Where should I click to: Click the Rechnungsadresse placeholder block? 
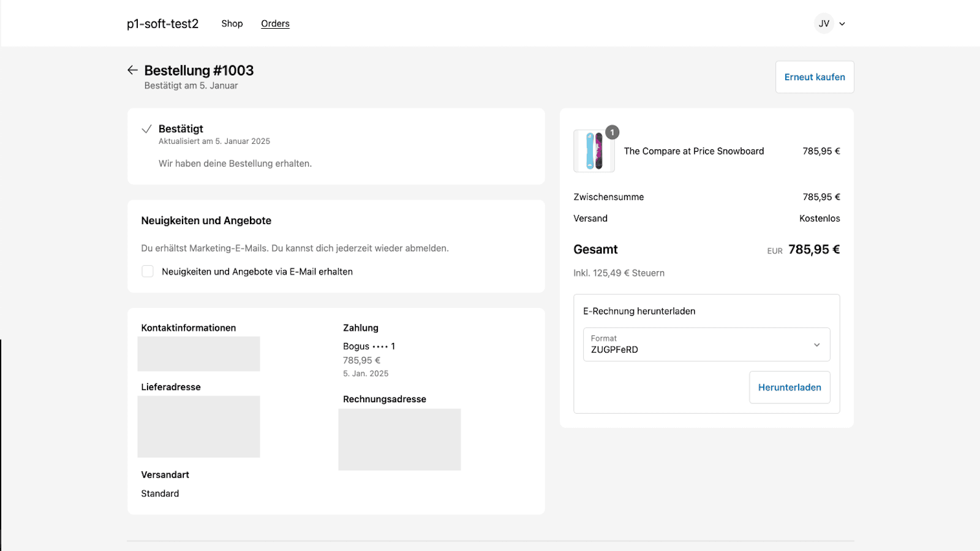[x=399, y=439]
